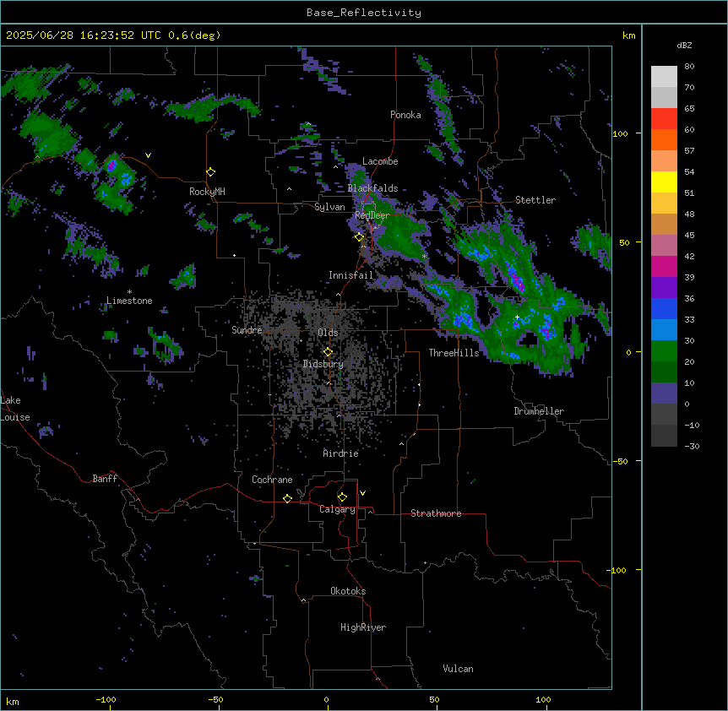Click the km unit label at bottom left
The height and width of the screenshot is (711, 728).
pyautogui.click(x=13, y=701)
